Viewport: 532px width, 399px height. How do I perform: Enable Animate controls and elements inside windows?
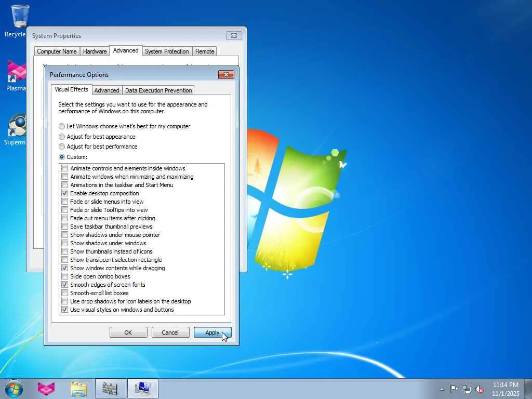(65, 168)
